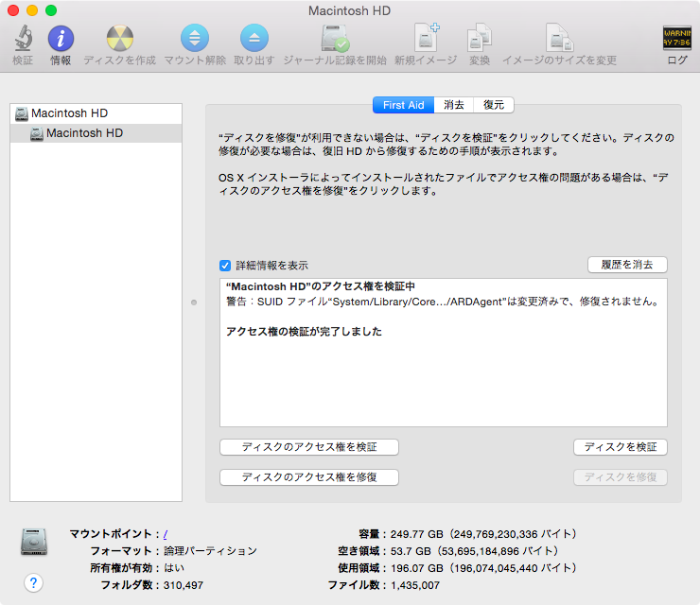Open the ログ log icon
This screenshot has height=605, width=700.
[676, 38]
